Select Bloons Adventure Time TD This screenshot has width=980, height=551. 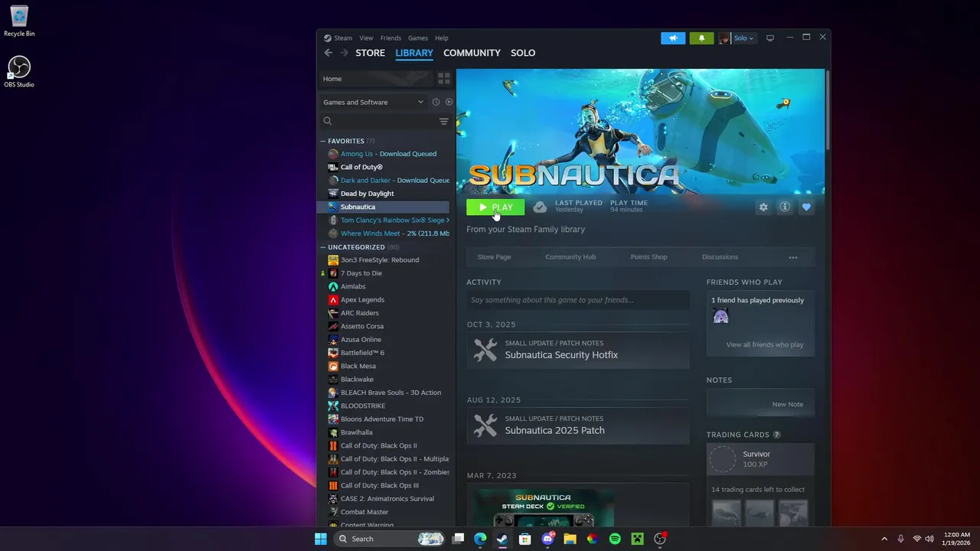click(x=384, y=419)
